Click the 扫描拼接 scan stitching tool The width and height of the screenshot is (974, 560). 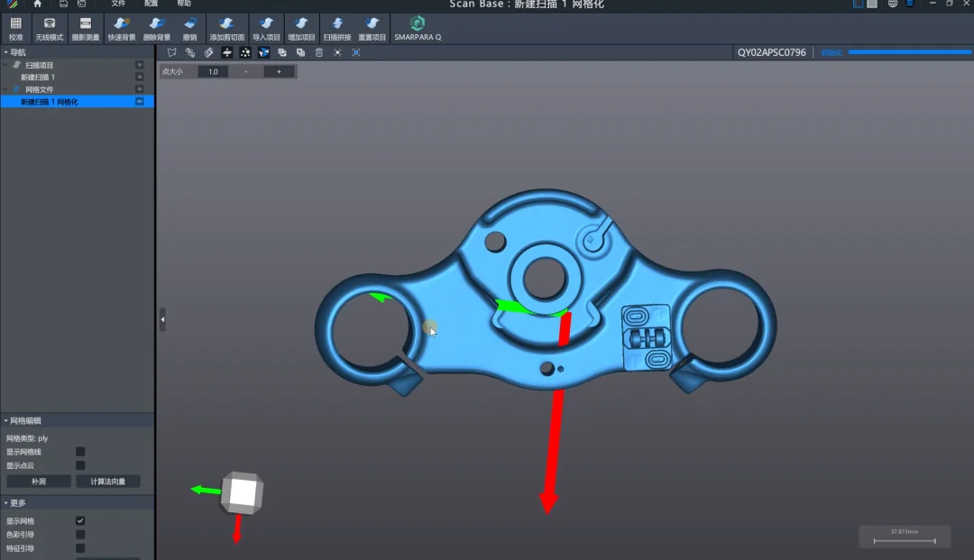click(x=336, y=29)
